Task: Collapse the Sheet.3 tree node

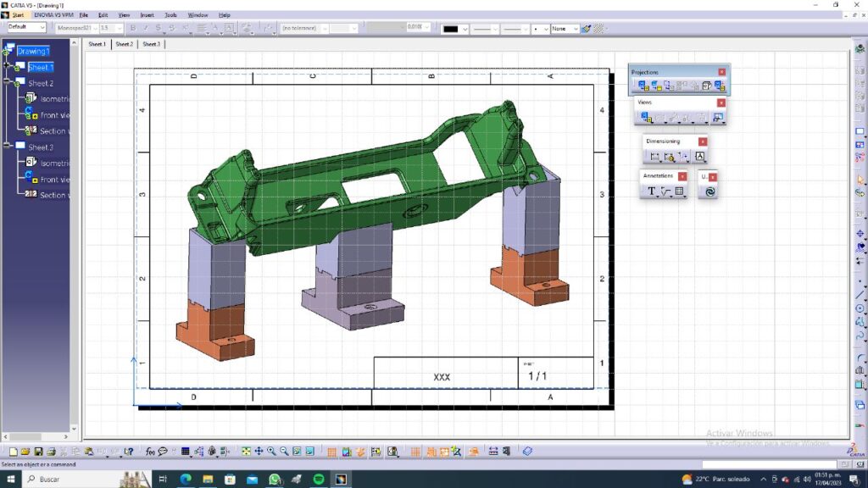Action: tap(7, 146)
